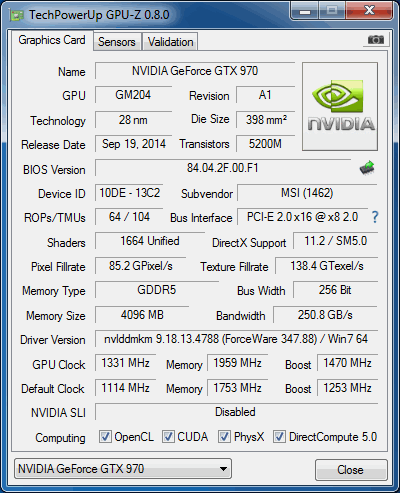Click the camera screenshot icon
Image resolution: width=400 pixels, height=493 pixels.
[x=376, y=40]
